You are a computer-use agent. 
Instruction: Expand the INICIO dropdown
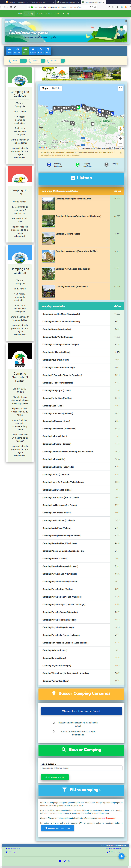(x=18, y=61)
